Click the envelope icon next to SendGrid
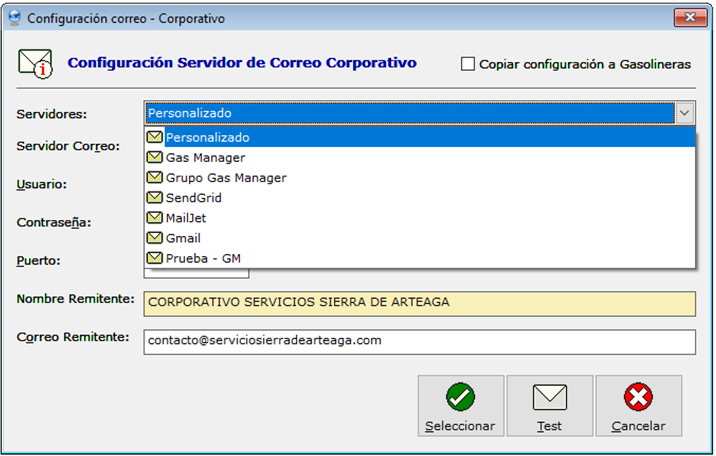Image resolution: width=716 pixels, height=456 pixels. pyautogui.click(x=155, y=197)
